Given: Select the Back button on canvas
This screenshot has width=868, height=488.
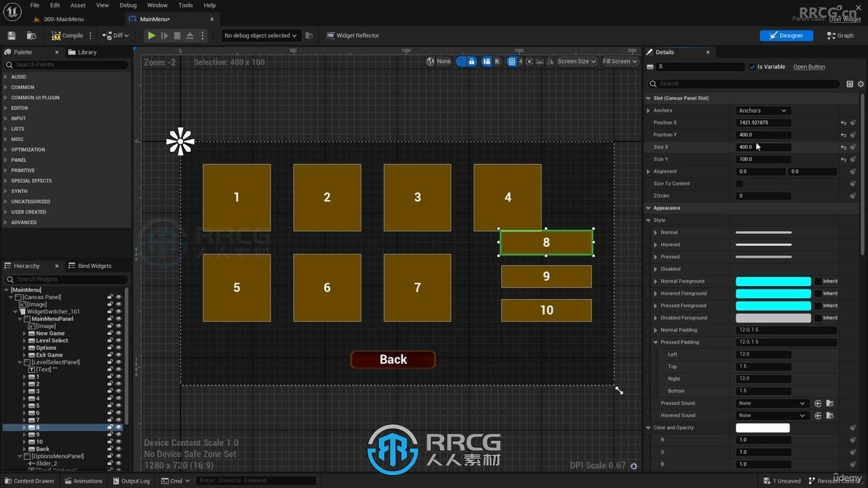Looking at the screenshot, I should pyautogui.click(x=393, y=359).
